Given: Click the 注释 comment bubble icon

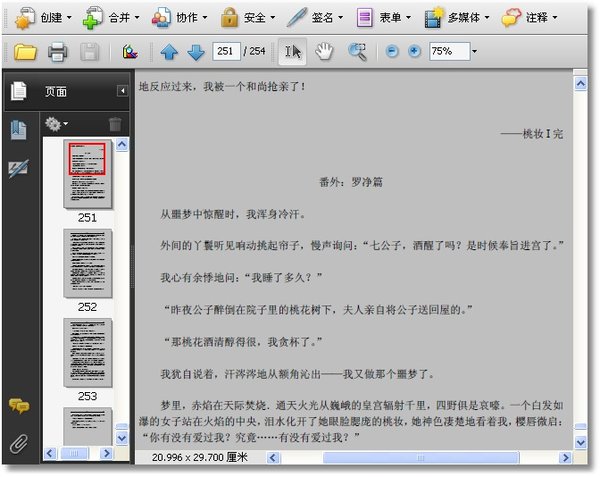Looking at the screenshot, I should coord(511,18).
